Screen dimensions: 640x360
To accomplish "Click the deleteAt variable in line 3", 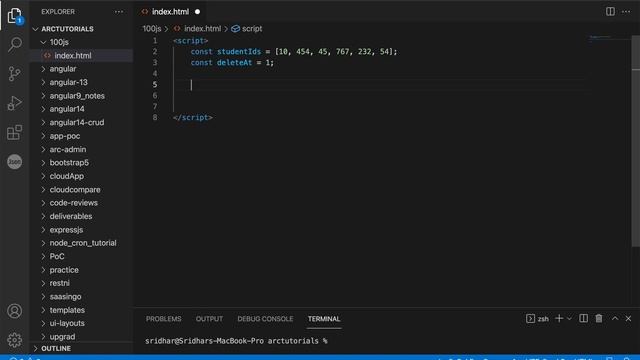I will point(234,62).
